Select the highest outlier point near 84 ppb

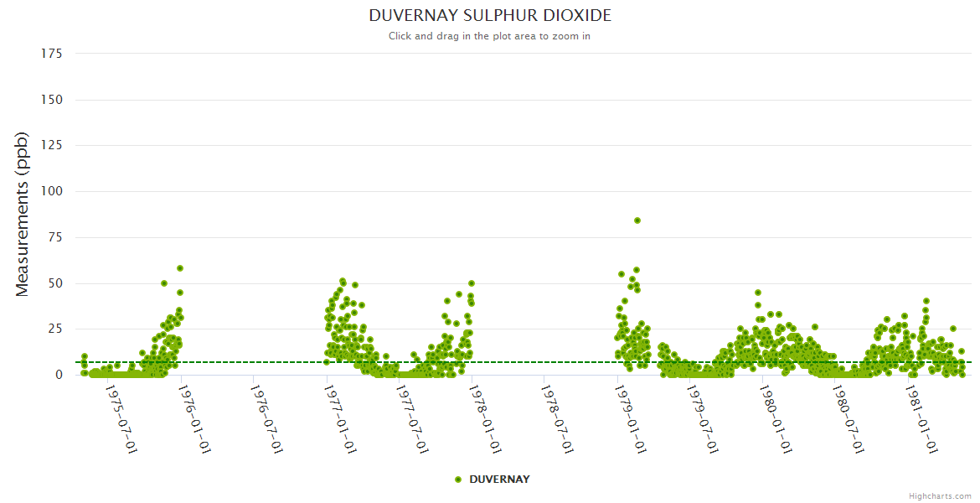point(637,220)
